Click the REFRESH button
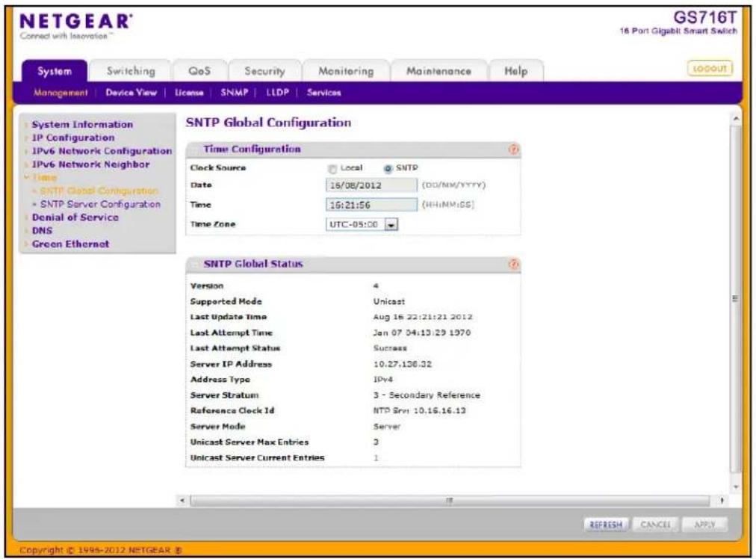 [x=606, y=525]
